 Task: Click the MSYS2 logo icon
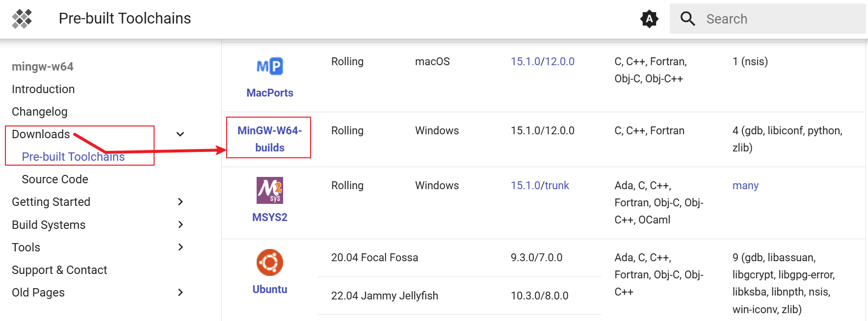pos(270,190)
